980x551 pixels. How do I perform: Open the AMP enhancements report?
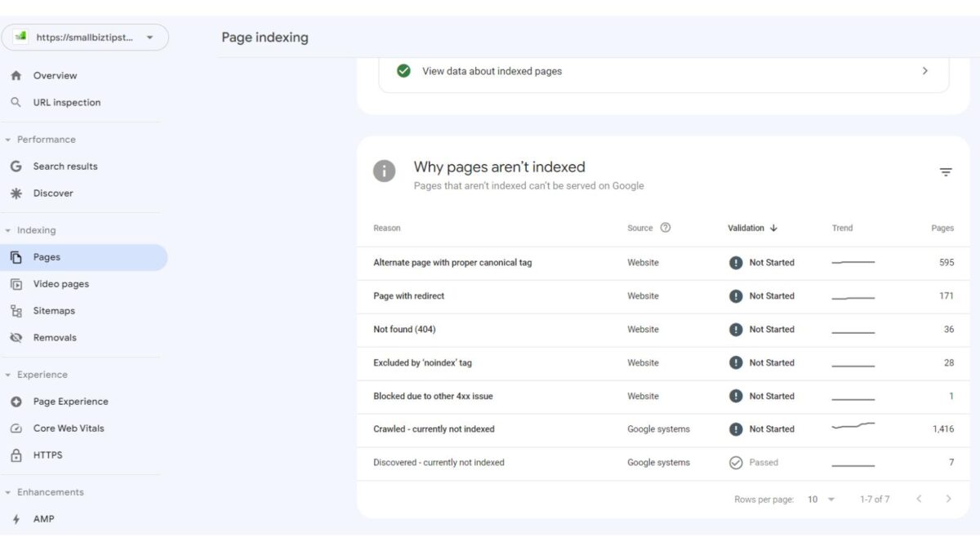tap(43, 519)
